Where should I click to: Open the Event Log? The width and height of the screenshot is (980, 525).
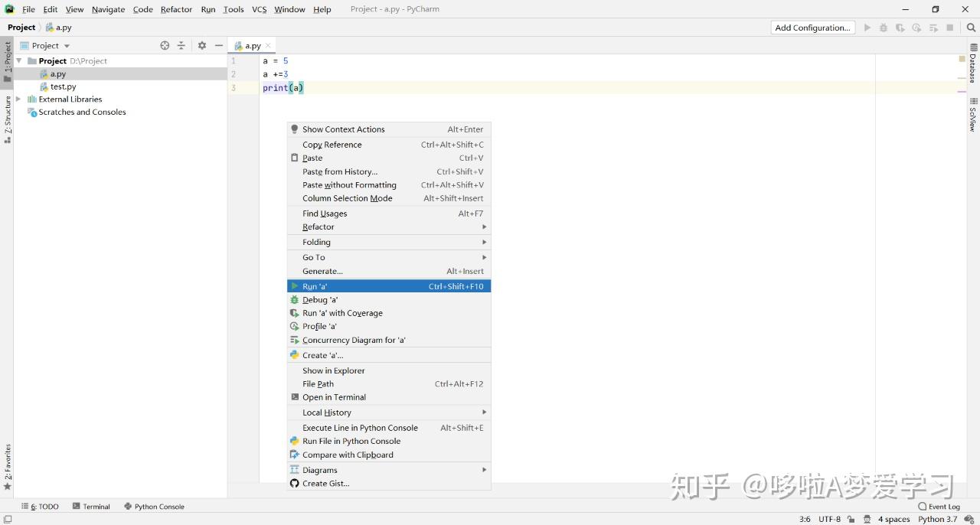pos(939,507)
